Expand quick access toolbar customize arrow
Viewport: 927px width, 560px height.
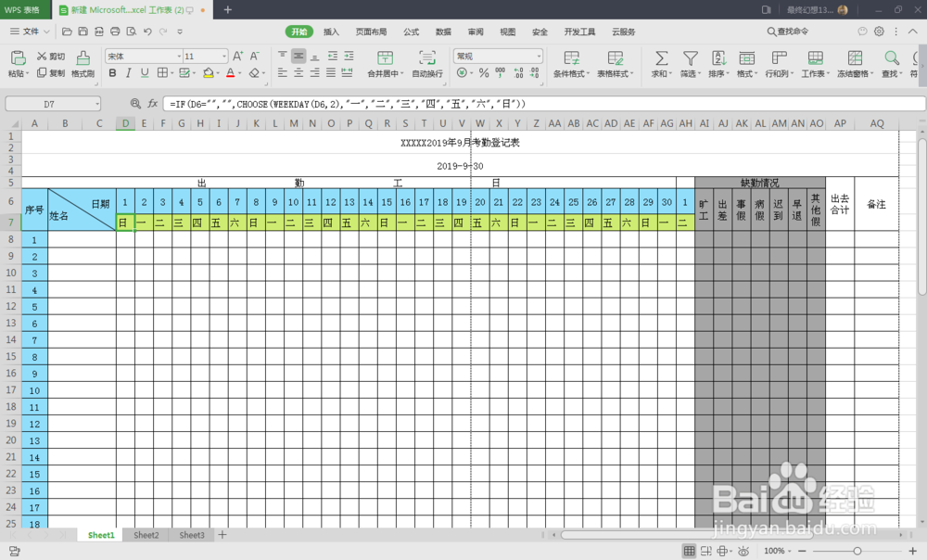[x=180, y=32]
